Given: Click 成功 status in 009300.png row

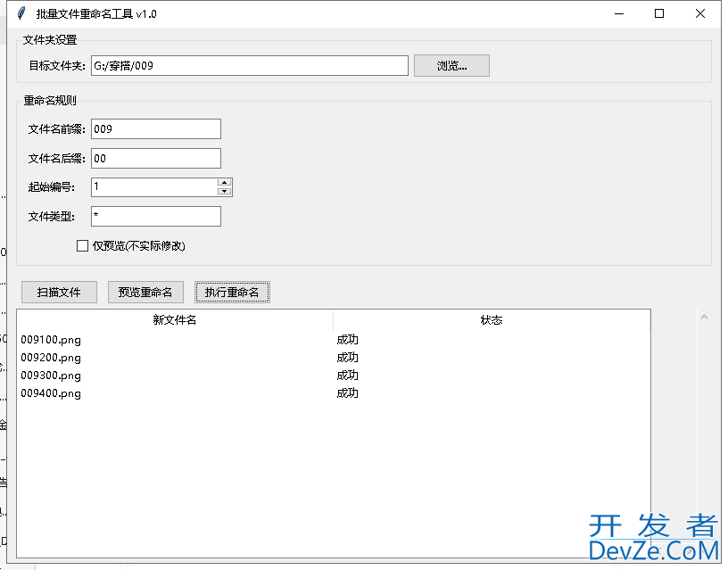Looking at the screenshot, I should click(347, 375).
